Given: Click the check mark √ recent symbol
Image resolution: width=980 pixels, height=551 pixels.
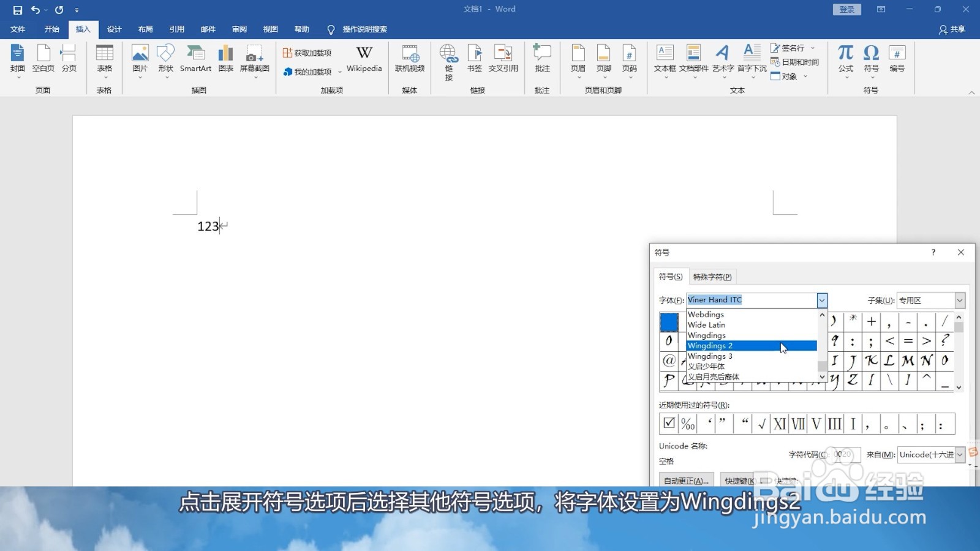Looking at the screenshot, I should 761,423.
